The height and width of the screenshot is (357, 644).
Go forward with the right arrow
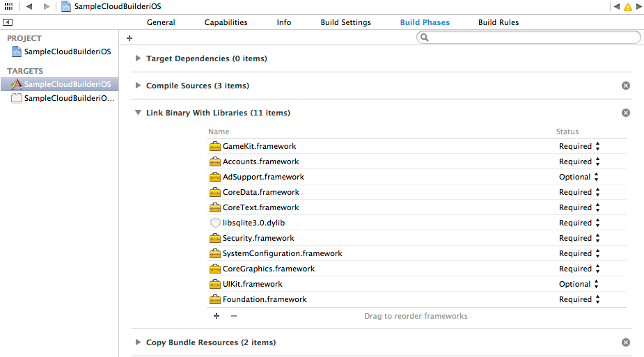point(47,6)
